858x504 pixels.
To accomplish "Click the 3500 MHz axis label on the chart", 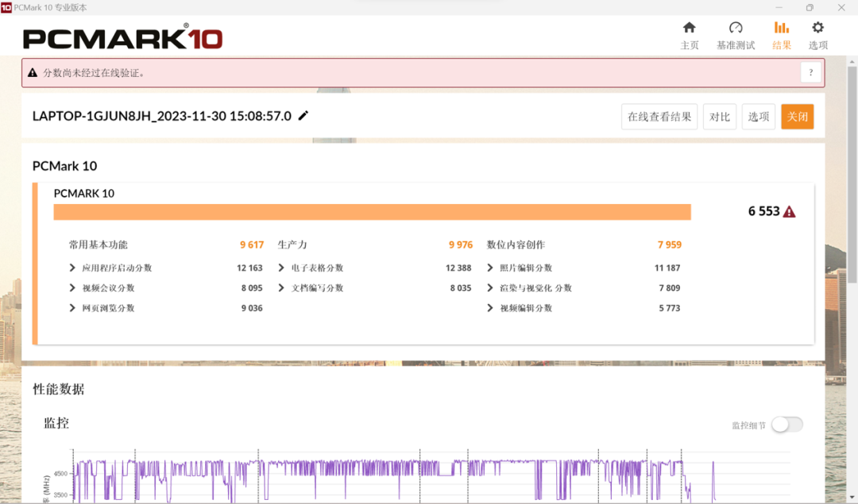I will (60, 494).
